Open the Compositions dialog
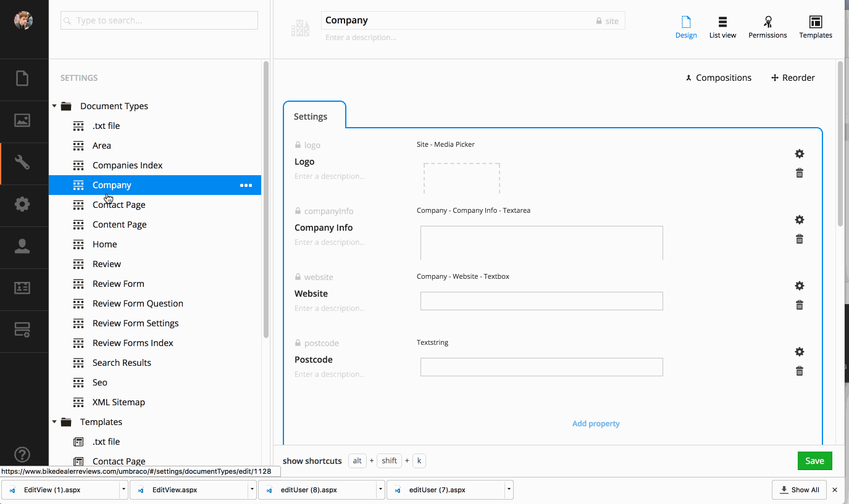This screenshot has width=849, height=504. click(x=718, y=78)
